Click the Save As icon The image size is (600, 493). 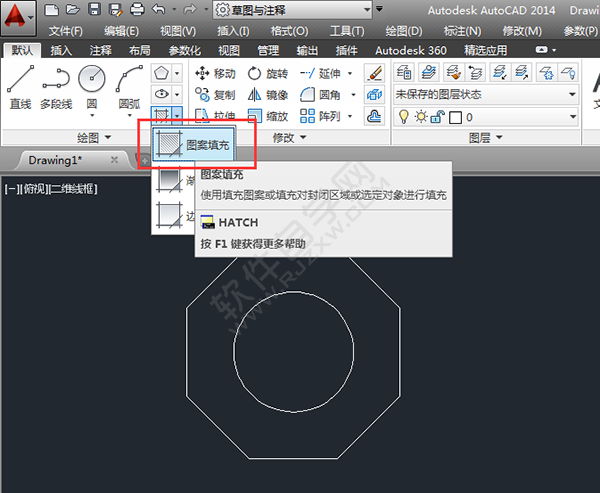pyautogui.click(x=115, y=9)
